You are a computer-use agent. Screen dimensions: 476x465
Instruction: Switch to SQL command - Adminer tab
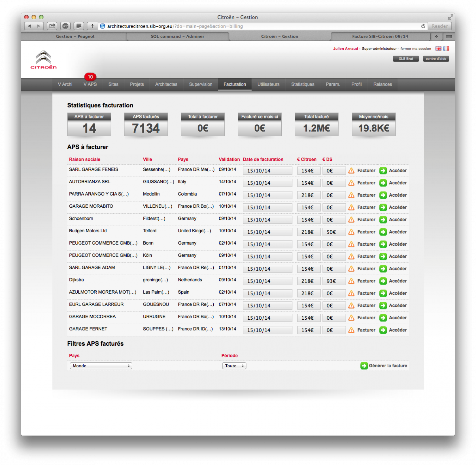pyautogui.click(x=177, y=36)
